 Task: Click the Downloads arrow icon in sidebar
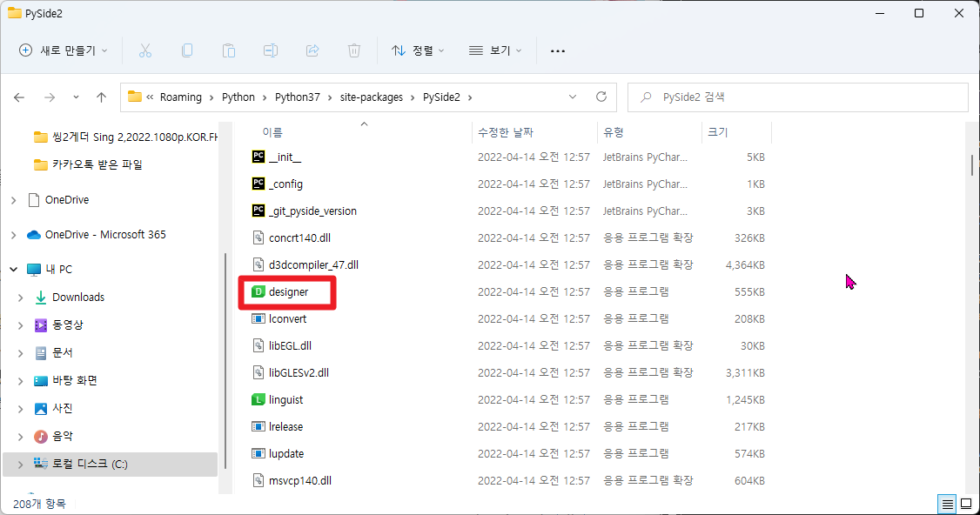[x=41, y=298]
